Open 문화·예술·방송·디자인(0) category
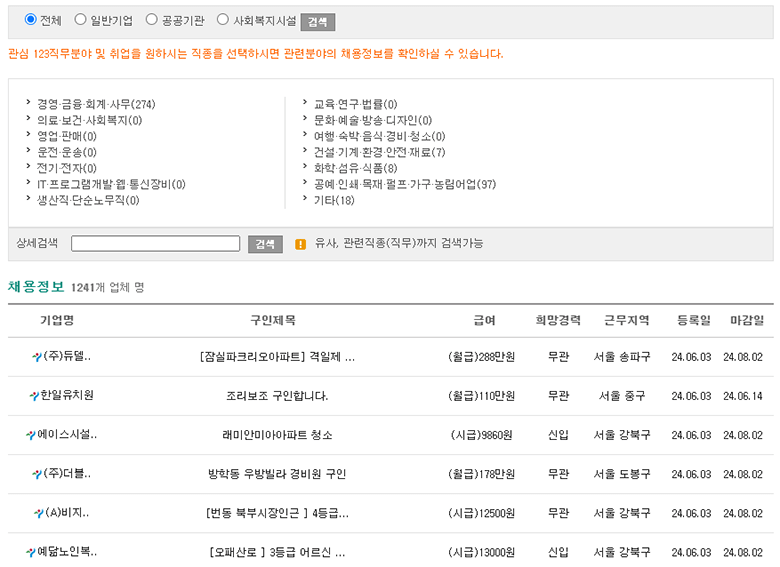Image resolution: width=780 pixels, height=567 pixels. coord(373,120)
